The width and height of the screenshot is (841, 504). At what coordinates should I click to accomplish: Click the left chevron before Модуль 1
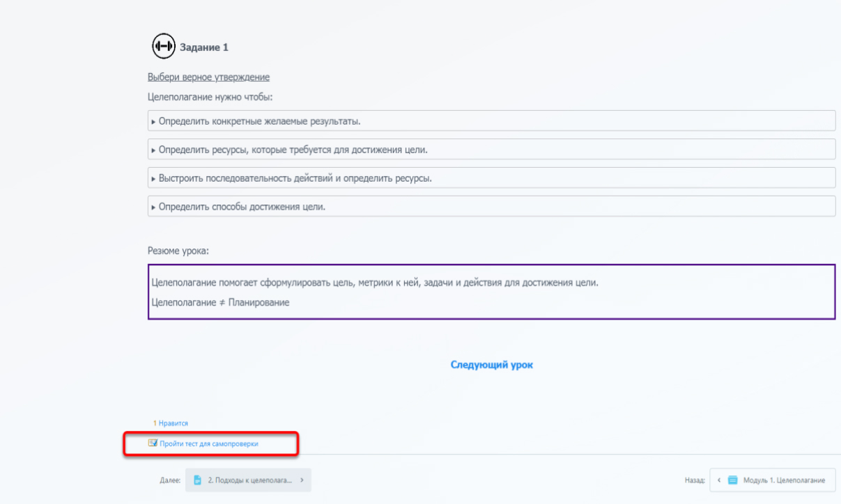coord(719,480)
